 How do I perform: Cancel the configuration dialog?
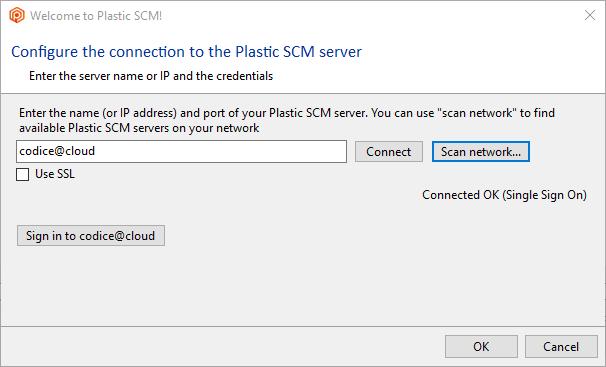coord(561,347)
